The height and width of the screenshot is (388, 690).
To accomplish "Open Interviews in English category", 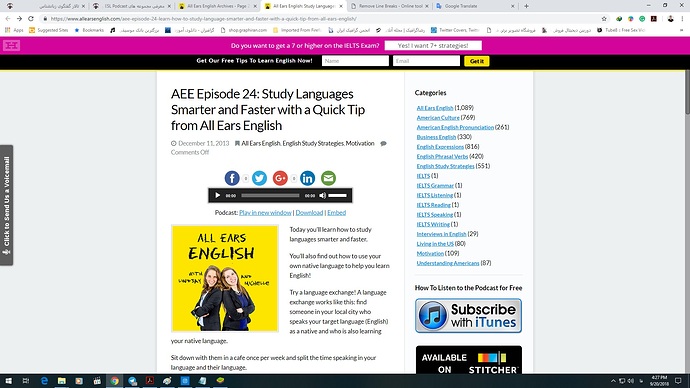I will 441,234.
